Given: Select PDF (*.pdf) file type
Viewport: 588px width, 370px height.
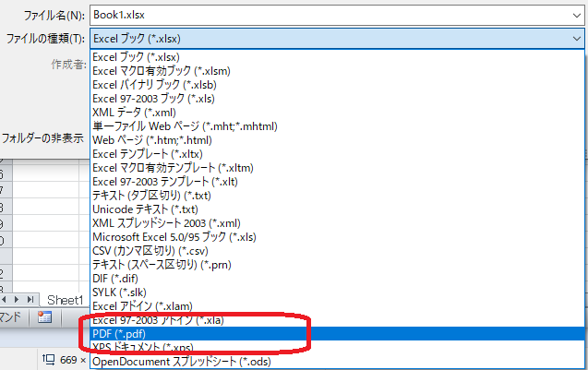Looking at the screenshot, I should (x=338, y=334).
